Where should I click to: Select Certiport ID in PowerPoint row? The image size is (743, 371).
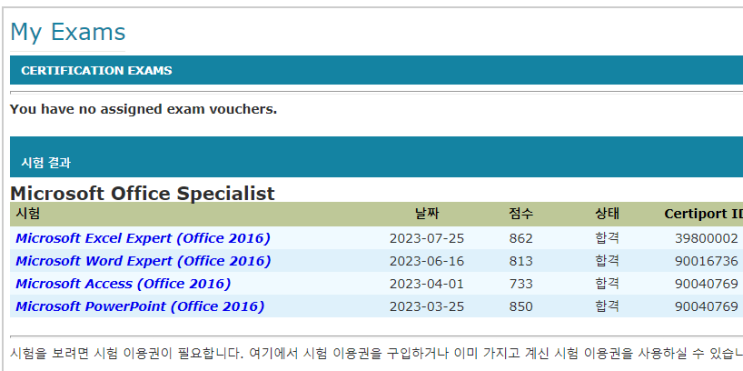706,307
